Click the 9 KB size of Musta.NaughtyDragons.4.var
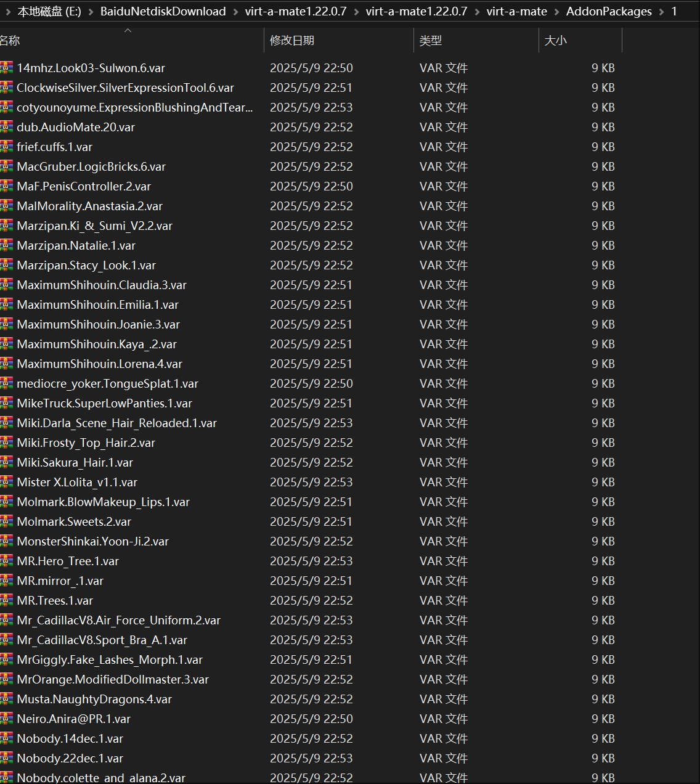The image size is (700, 784). click(603, 699)
